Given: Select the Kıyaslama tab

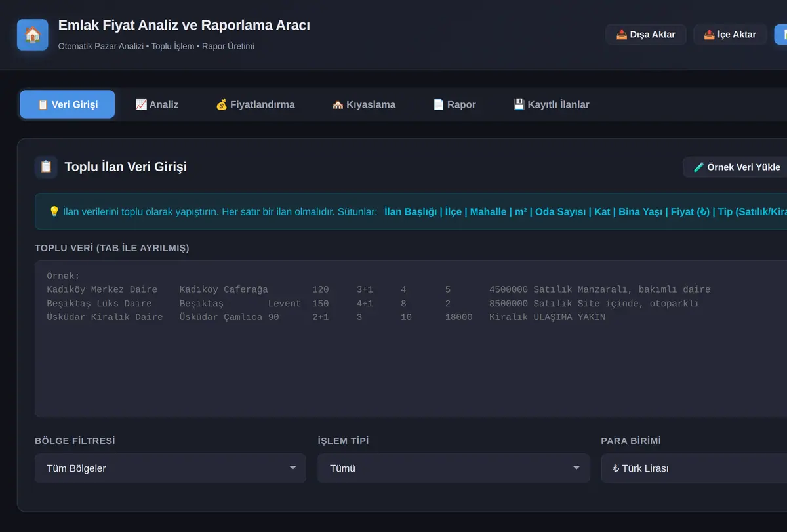Looking at the screenshot, I should [364, 104].
